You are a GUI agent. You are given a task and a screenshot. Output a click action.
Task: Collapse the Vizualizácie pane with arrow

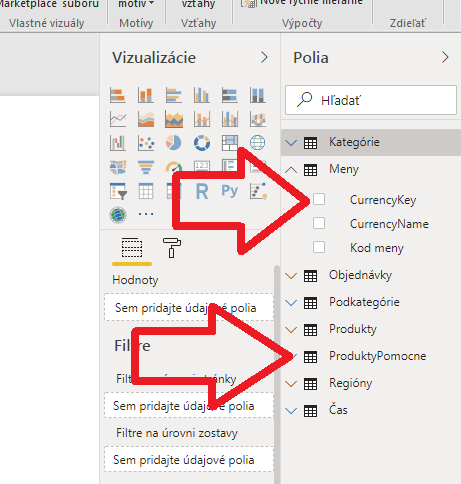(264, 57)
